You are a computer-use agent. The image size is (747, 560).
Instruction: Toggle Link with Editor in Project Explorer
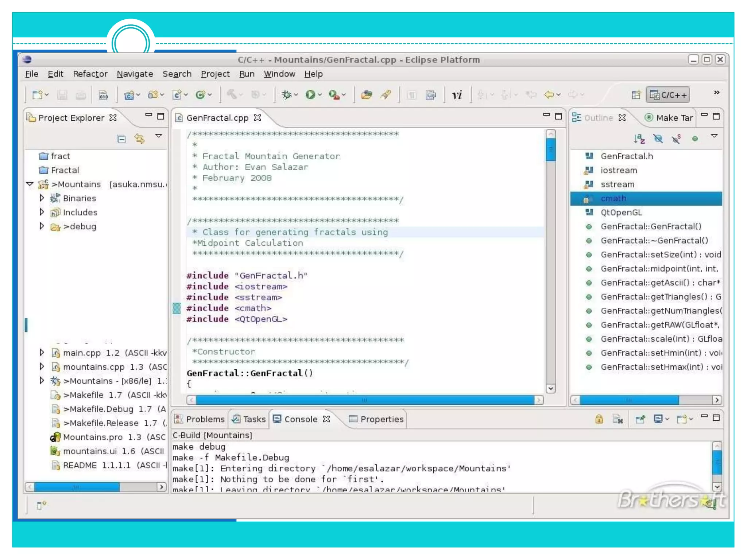[x=139, y=139]
